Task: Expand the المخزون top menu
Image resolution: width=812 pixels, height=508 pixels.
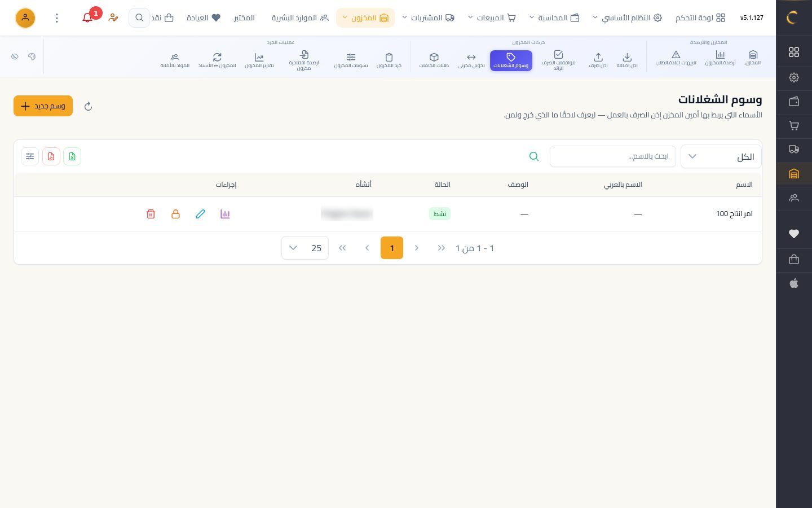Action: (x=365, y=18)
